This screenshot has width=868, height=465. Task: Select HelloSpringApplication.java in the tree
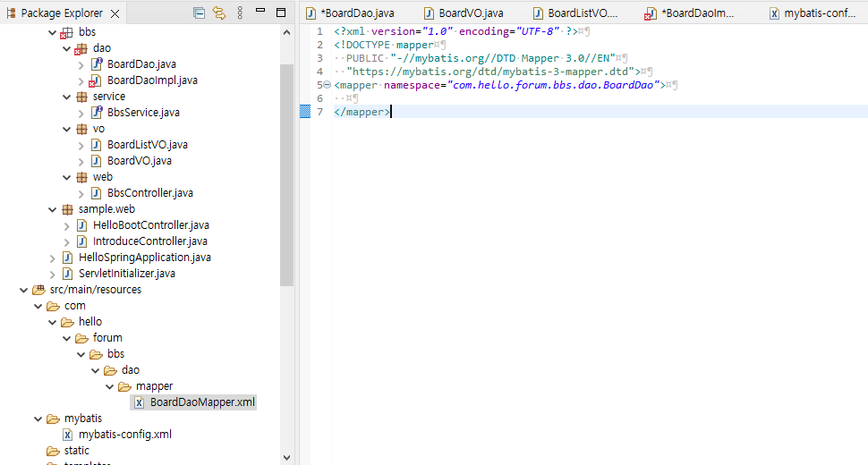click(x=144, y=258)
